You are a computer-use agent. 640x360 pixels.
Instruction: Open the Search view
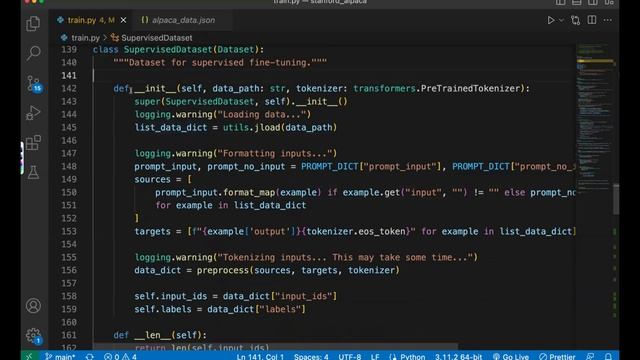33,53
